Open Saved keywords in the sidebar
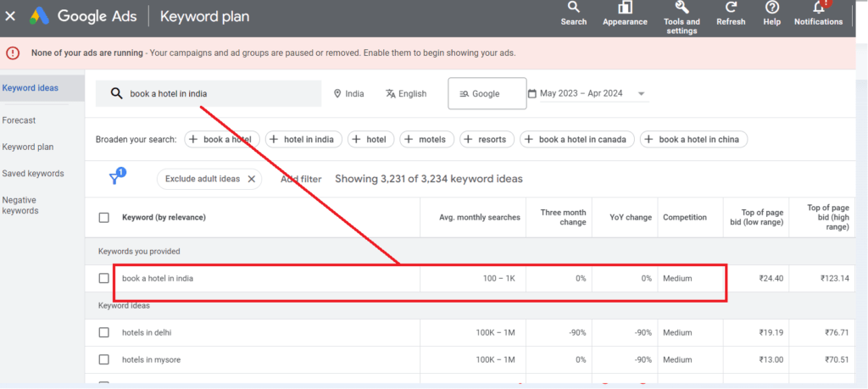 tap(33, 173)
